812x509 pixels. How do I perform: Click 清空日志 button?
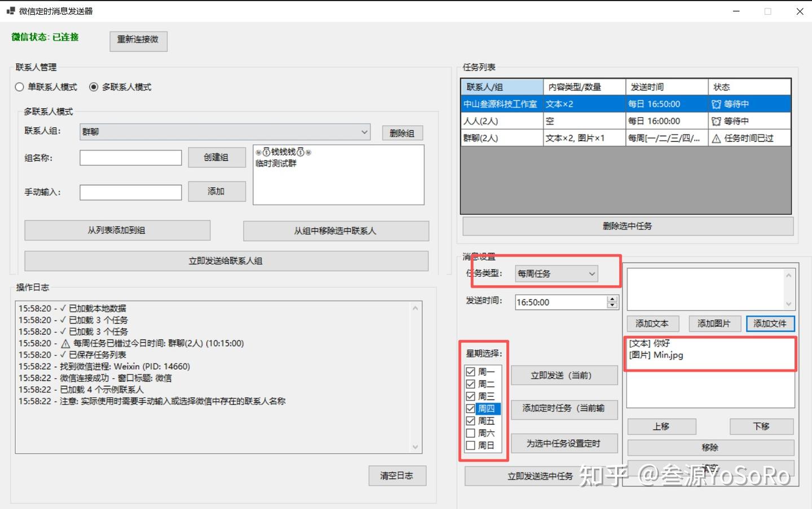[x=397, y=476]
